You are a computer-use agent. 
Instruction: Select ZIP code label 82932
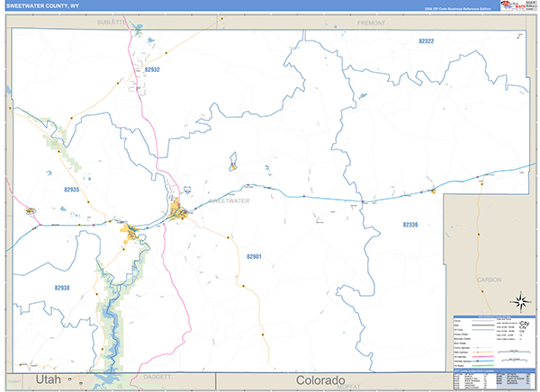pos(152,69)
